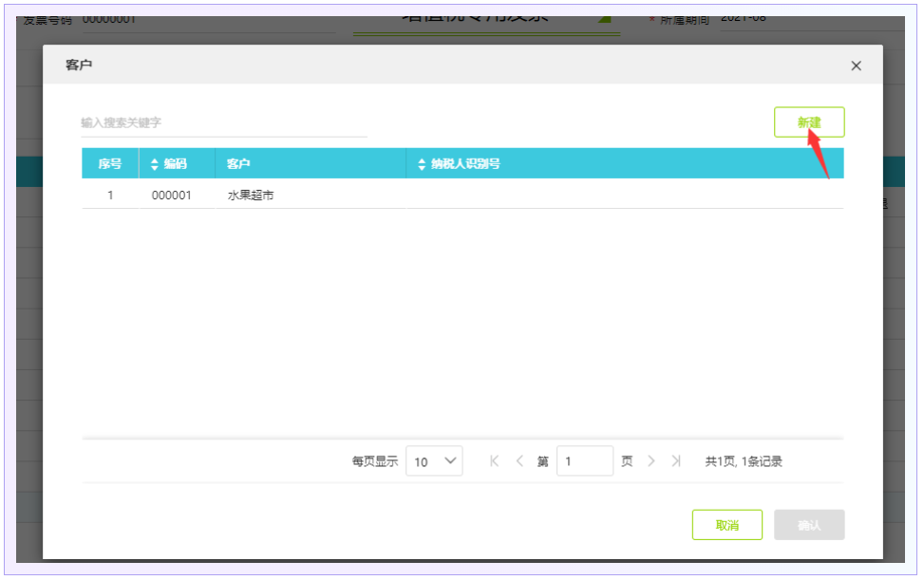Jump to the first page icon

(494, 461)
